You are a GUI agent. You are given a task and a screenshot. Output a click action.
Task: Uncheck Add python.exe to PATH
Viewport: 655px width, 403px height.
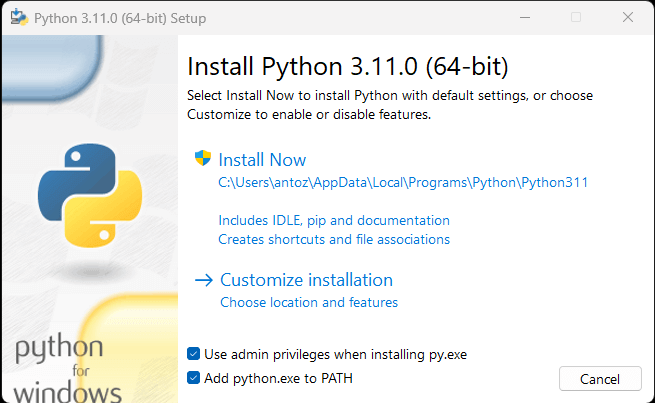[x=193, y=378]
